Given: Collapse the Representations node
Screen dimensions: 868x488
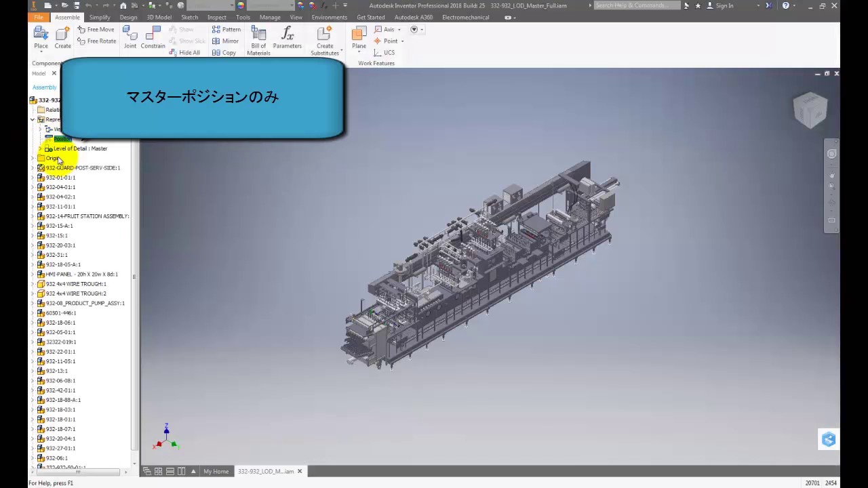Looking at the screenshot, I should tap(33, 119).
